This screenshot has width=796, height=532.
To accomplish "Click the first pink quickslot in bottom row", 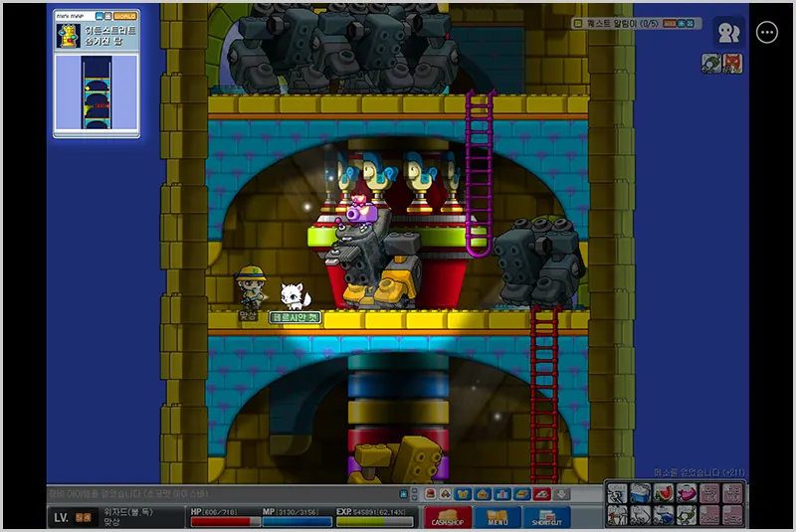I will click(x=709, y=515).
